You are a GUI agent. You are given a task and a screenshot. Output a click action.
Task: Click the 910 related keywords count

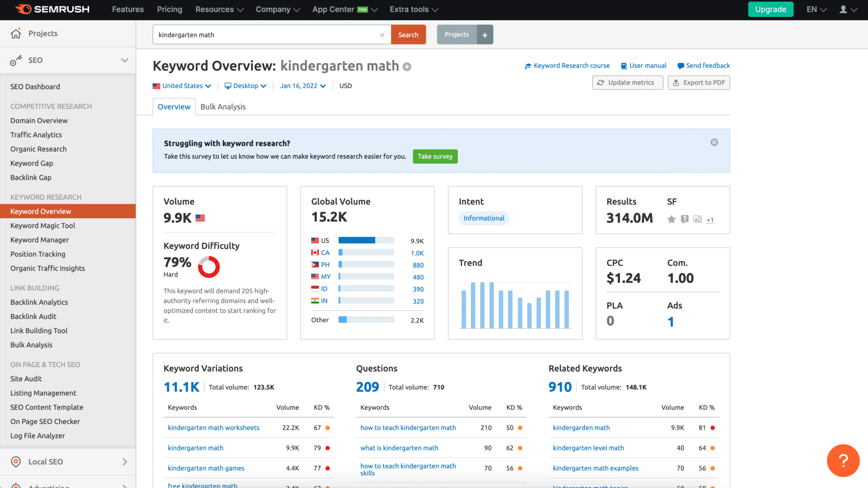tap(560, 387)
